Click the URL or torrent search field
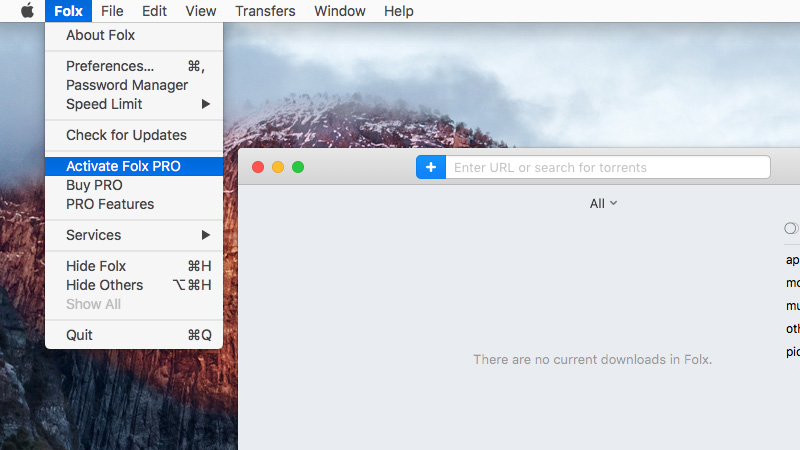This screenshot has height=450, width=800. point(608,167)
